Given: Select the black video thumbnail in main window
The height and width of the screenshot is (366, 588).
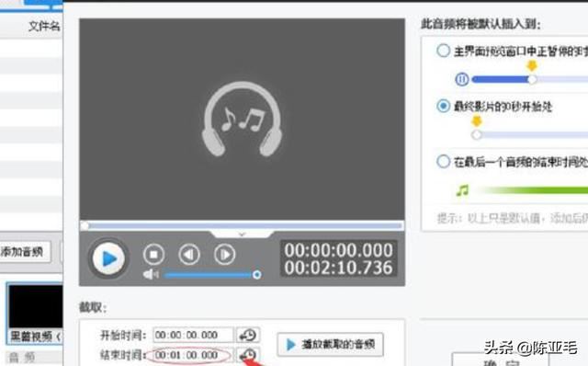Looking at the screenshot, I should (x=36, y=307).
